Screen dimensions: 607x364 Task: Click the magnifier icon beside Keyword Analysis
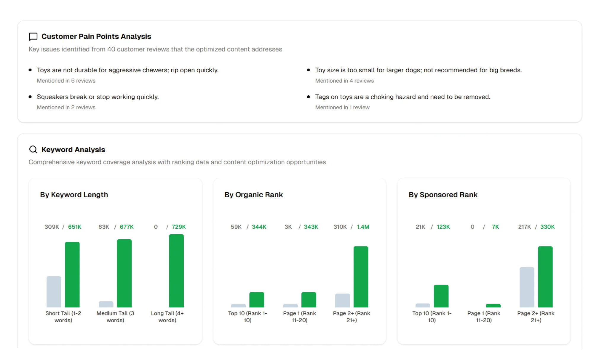(33, 149)
